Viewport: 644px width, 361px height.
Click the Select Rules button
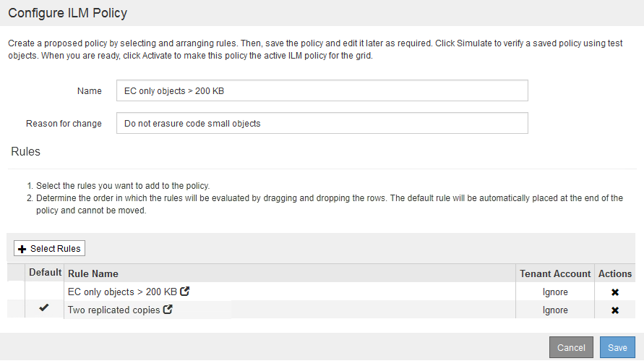49,248
